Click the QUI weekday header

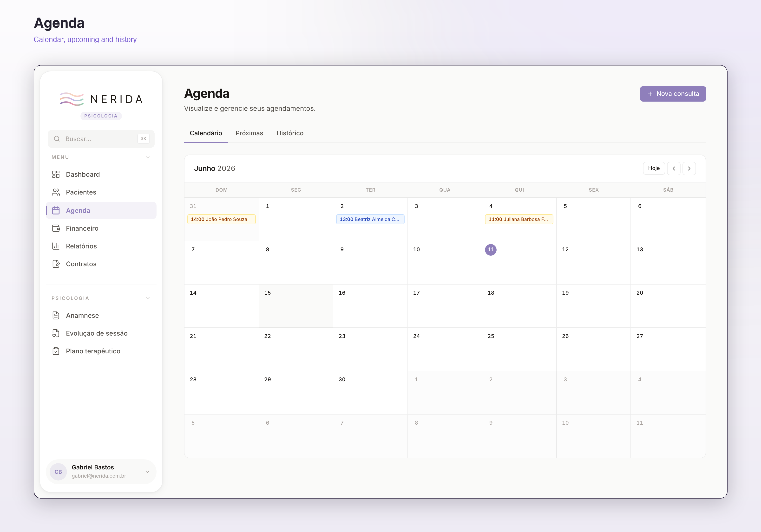(519, 190)
